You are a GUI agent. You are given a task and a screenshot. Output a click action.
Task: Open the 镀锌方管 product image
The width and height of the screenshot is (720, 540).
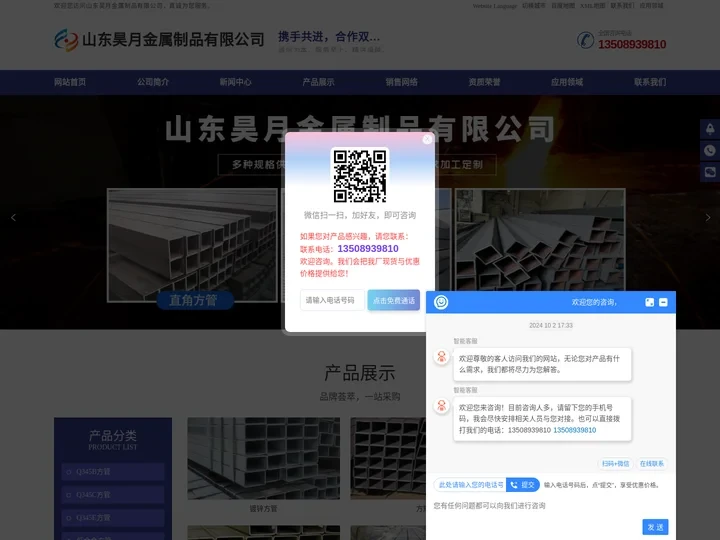(264, 458)
